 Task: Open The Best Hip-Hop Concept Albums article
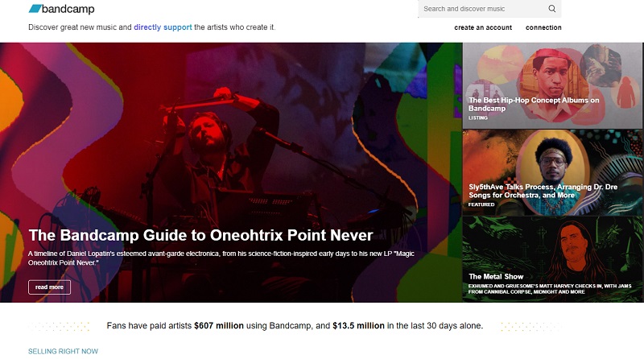pyautogui.click(x=553, y=85)
